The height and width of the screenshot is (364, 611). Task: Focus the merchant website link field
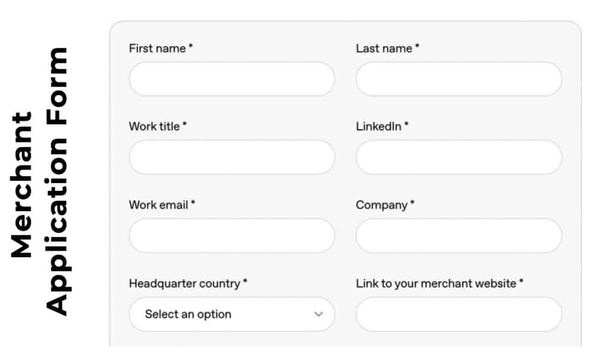[x=458, y=314]
